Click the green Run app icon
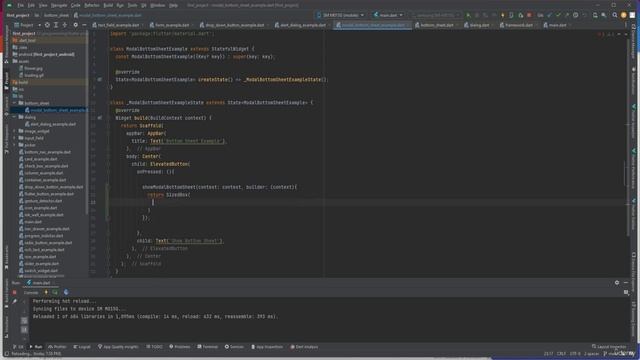 pyautogui.click(x=468, y=15)
